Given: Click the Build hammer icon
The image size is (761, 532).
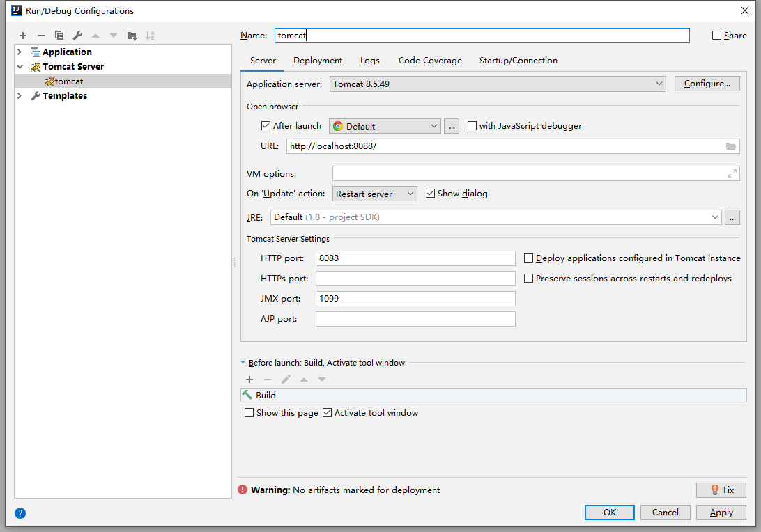Looking at the screenshot, I should pyautogui.click(x=247, y=395).
